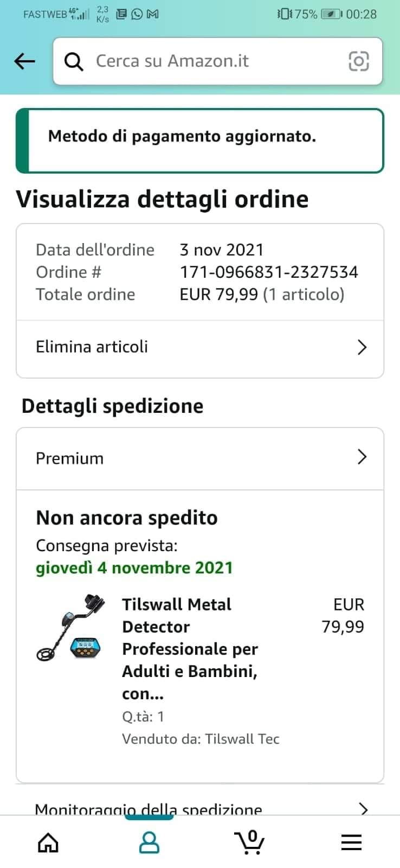
Task: Go to Home tab icon
Action: coord(48,842)
